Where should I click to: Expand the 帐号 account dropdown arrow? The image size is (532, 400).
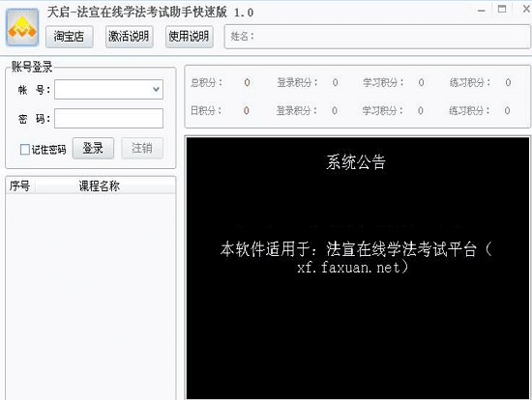click(156, 90)
